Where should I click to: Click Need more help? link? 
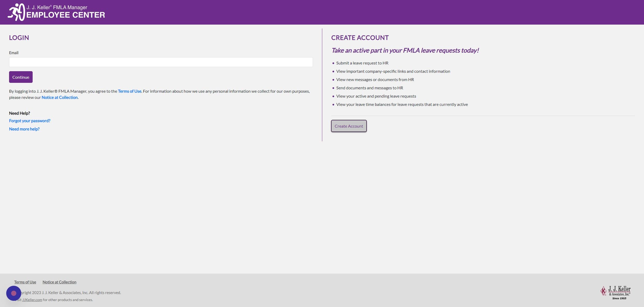(x=24, y=129)
